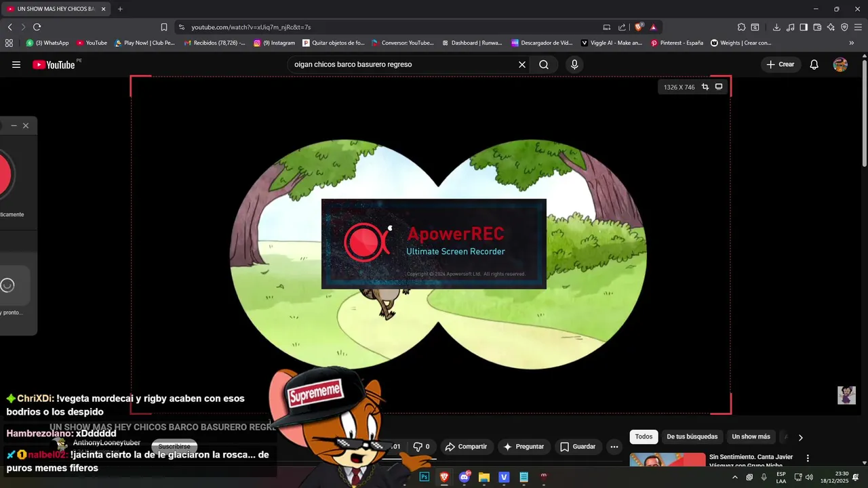Open the Brave Shields lion icon
Screen dimensions: 868x488
[639, 27]
